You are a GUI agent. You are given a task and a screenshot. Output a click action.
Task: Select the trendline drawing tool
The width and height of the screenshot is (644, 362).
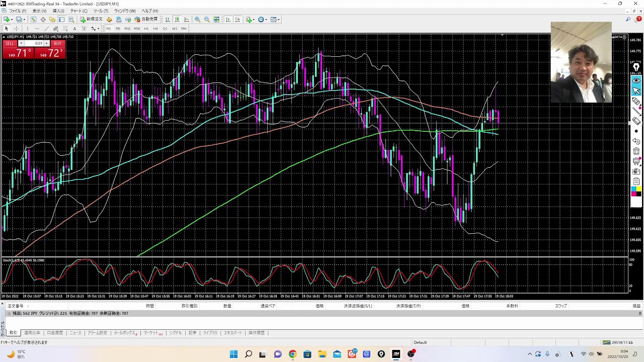point(46,29)
